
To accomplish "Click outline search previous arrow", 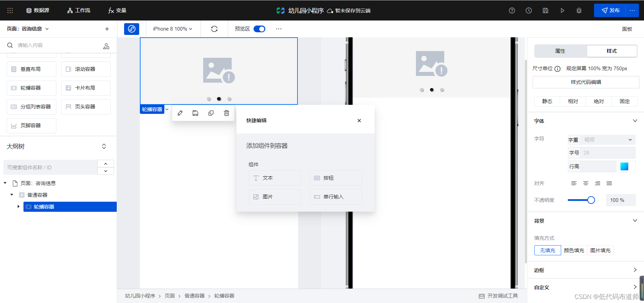I will tap(106, 164).
